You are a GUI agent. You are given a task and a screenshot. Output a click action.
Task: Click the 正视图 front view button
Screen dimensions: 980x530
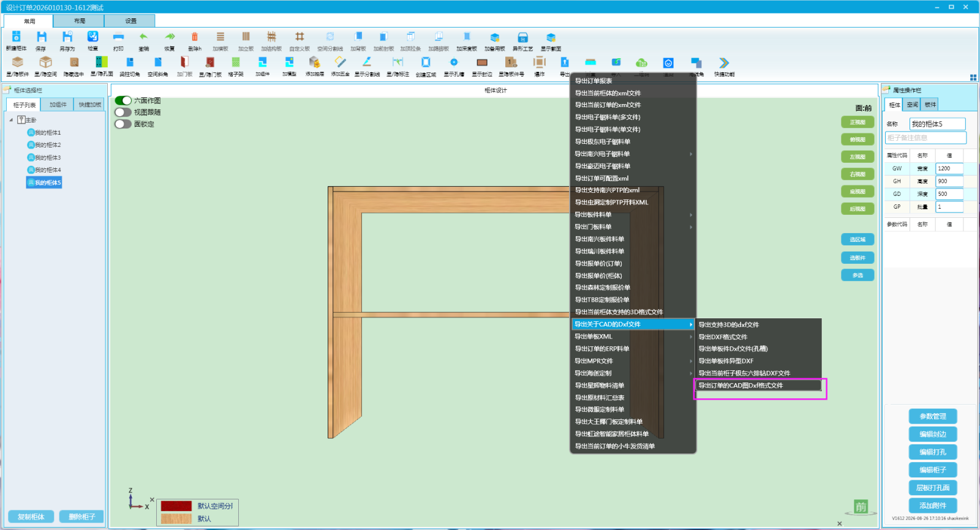(858, 122)
